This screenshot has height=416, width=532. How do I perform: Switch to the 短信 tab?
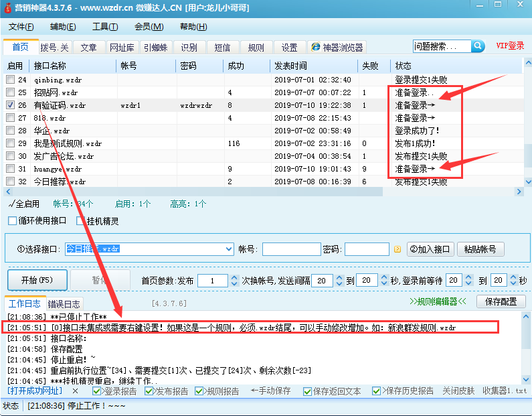(x=222, y=47)
